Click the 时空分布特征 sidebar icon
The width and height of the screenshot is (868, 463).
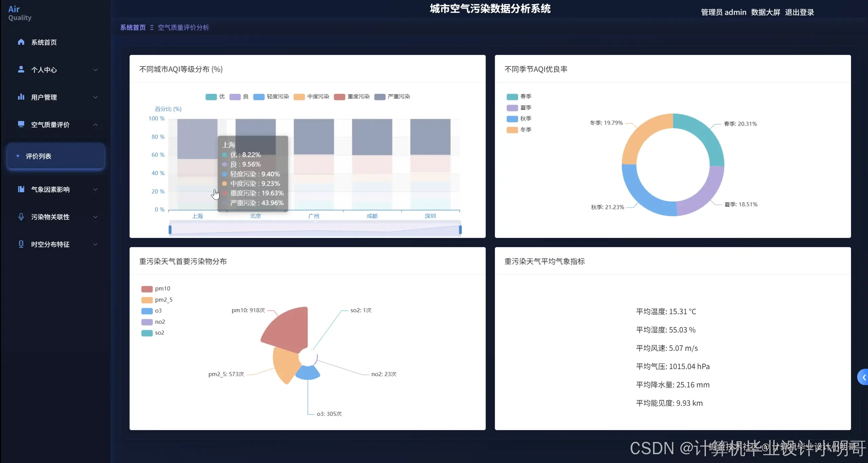coord(21,244)
